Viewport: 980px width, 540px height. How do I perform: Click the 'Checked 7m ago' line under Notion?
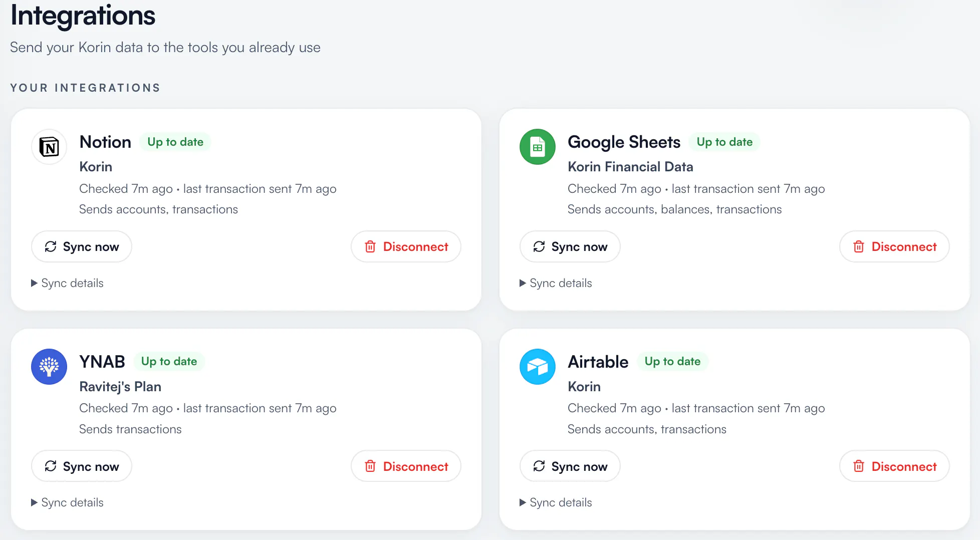pyautogui.click(x=208, y=189)
